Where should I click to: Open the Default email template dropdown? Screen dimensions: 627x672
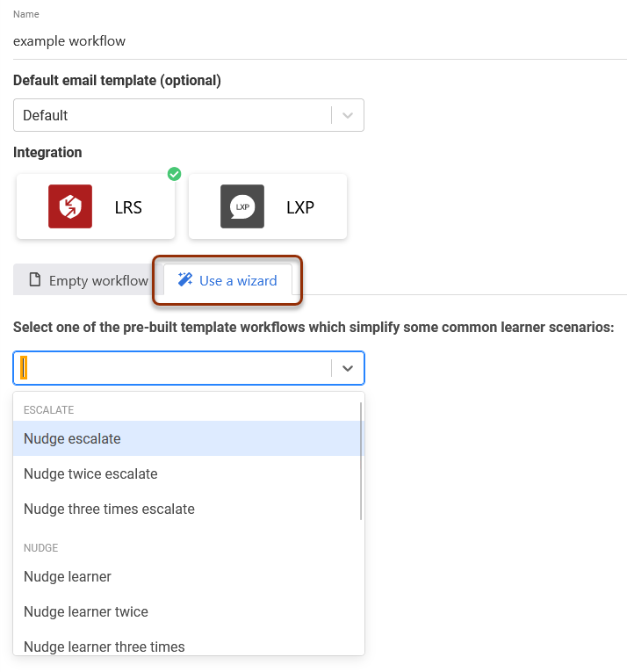(189, 115)
